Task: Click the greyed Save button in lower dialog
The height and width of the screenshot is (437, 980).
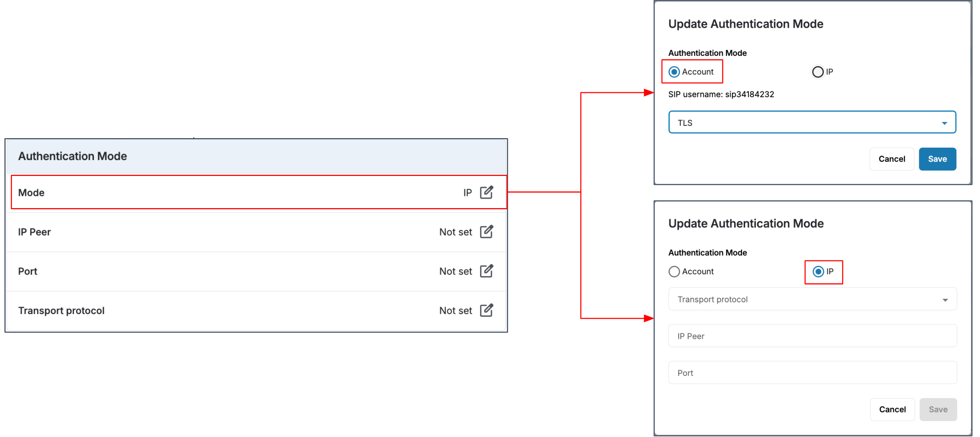Action: click(x=938, y=410)
